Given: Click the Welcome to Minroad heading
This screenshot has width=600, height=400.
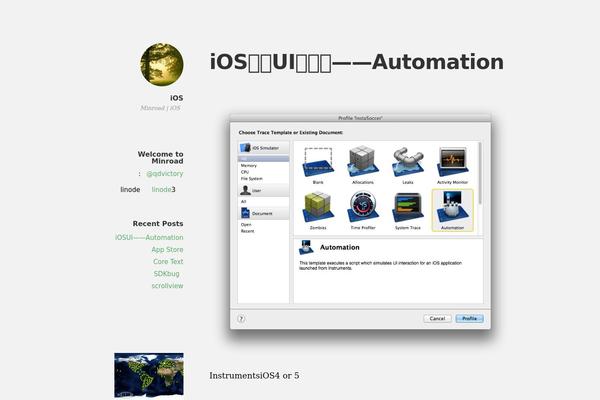Looking at the screenshot, I should (x=160, y=158).
